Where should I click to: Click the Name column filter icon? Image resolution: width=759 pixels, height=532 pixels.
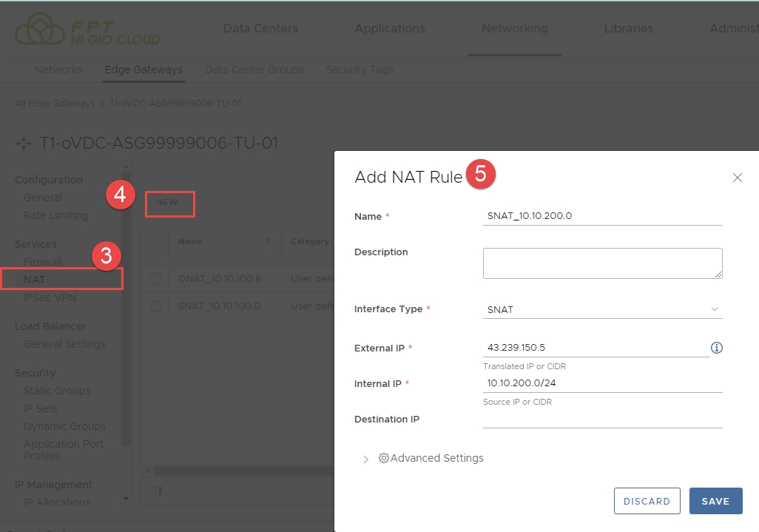(x=267, y=241)
